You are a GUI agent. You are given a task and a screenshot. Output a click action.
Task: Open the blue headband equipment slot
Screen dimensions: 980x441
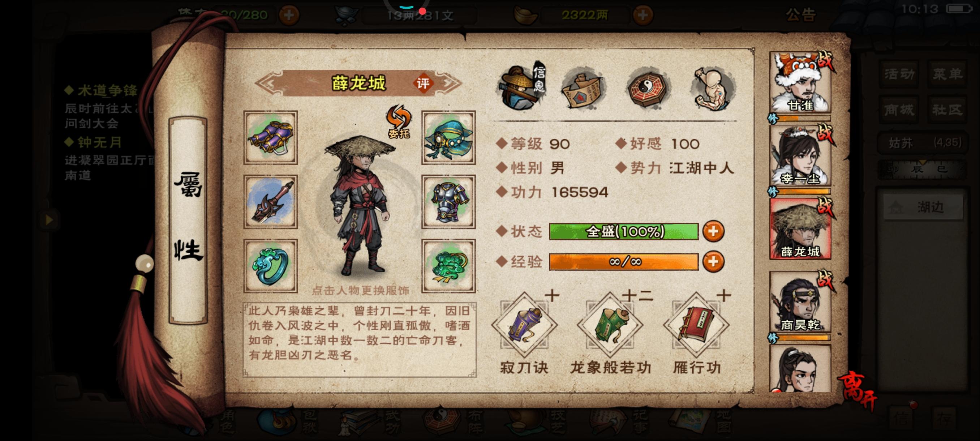click(x=448, y=138)
